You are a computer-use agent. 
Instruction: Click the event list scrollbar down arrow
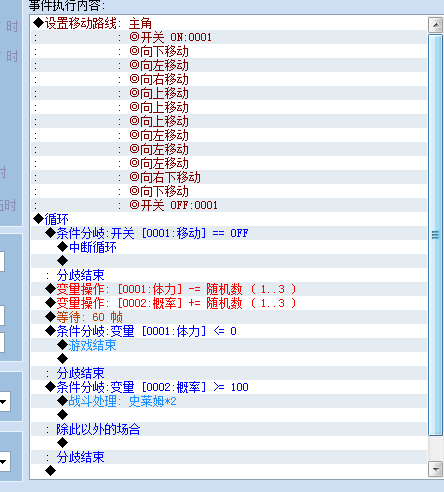coord(435,469)
